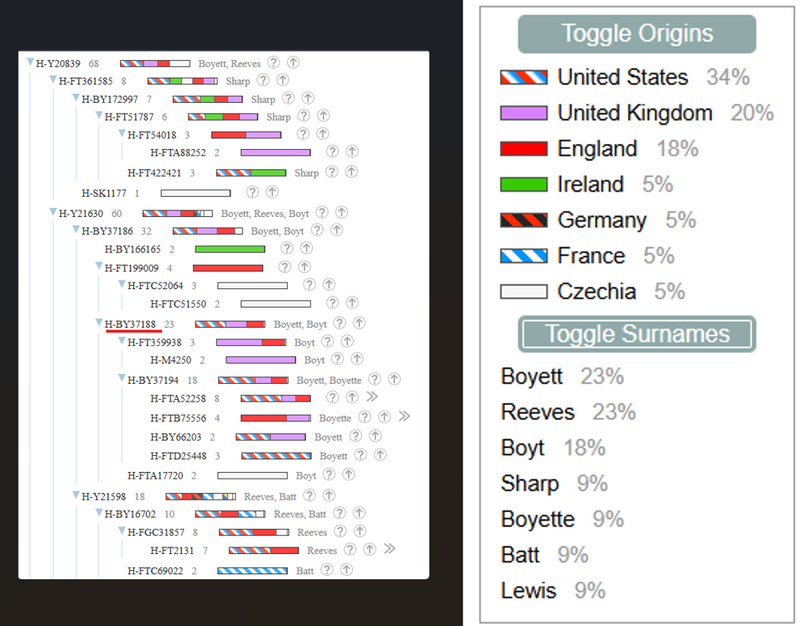Click the question-mark icon beside H-Y20839
800x626 pixels.
pos(274,63)
